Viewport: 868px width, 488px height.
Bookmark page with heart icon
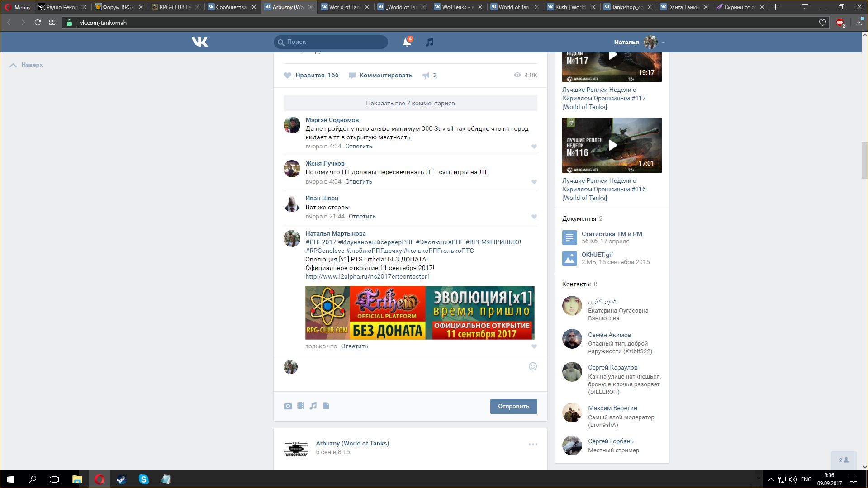pyautogui.click(x=822, y=23)
